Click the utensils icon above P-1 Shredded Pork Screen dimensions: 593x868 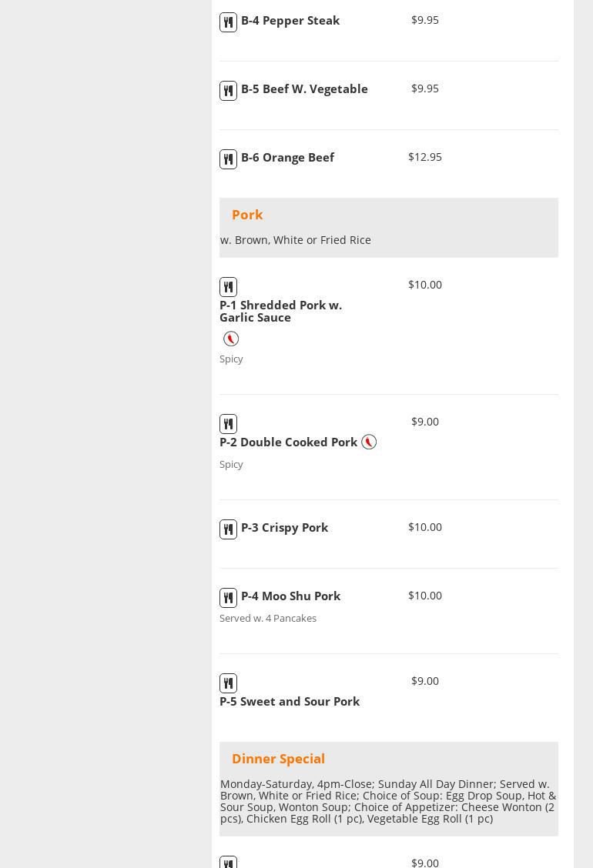pyautogui.click(x=228, y=287)
